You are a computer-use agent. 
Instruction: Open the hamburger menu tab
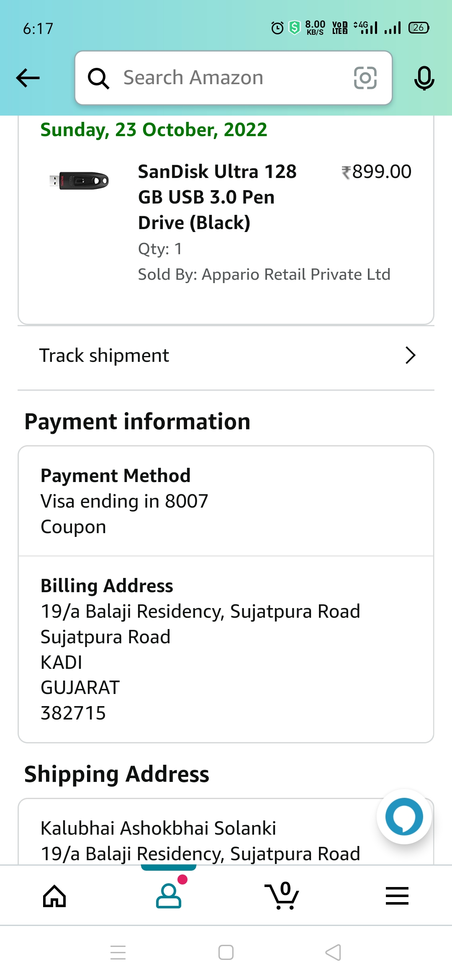pyautogui.click(x=397, y=896)
